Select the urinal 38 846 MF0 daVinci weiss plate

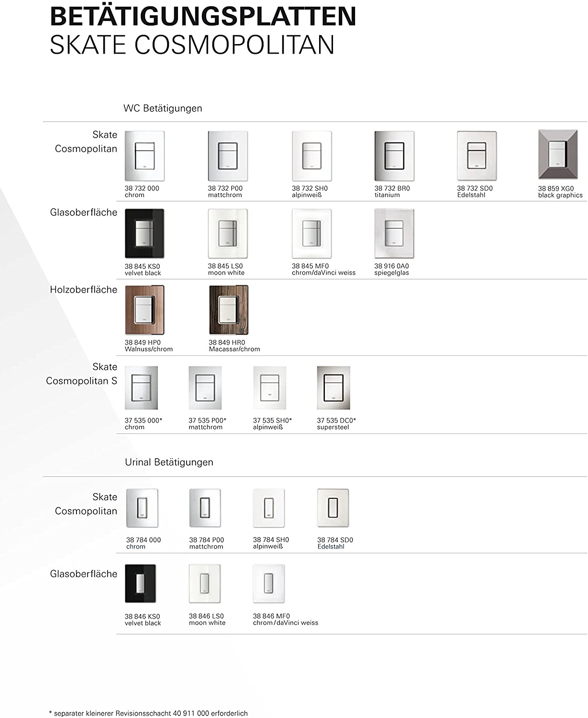click(269, 584)
